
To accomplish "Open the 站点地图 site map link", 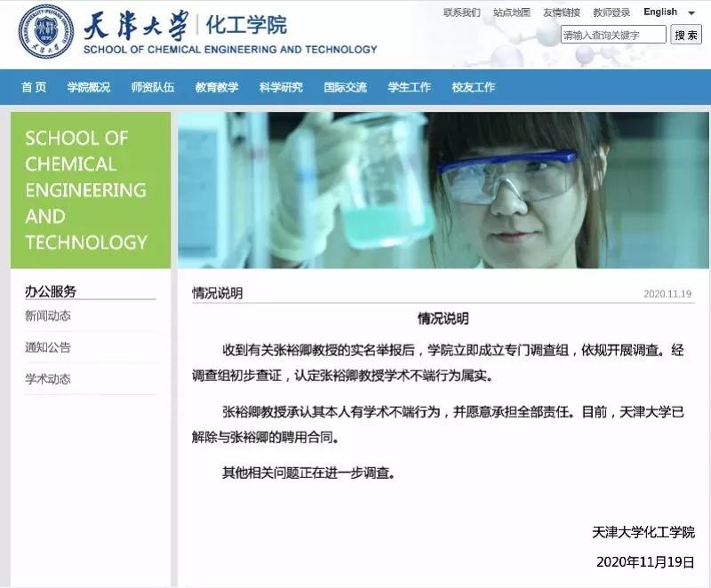I will [x=512, y=12].
